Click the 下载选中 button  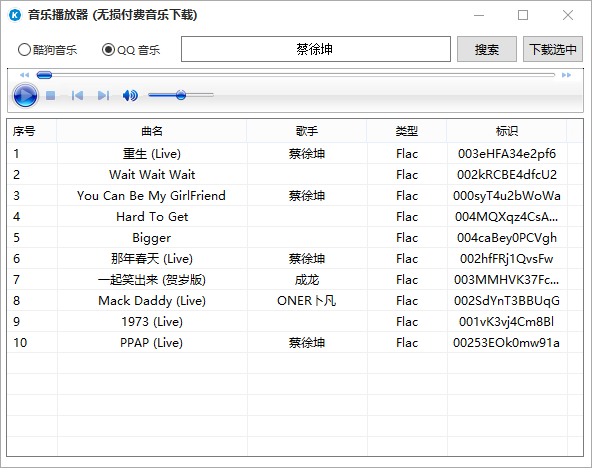pos(553,49)
